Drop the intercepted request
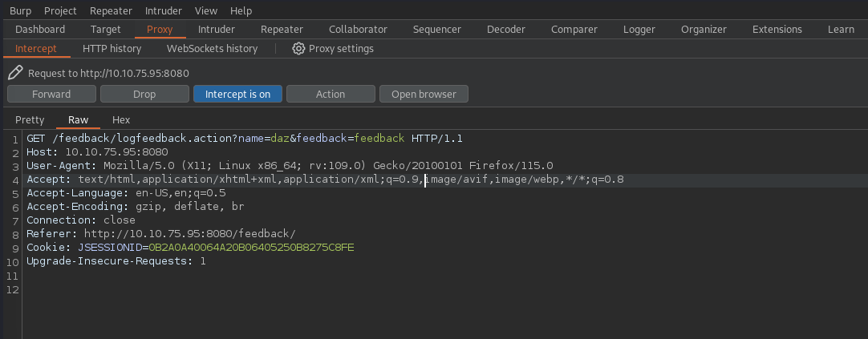The image size is (868, 339). click(144, 94)
